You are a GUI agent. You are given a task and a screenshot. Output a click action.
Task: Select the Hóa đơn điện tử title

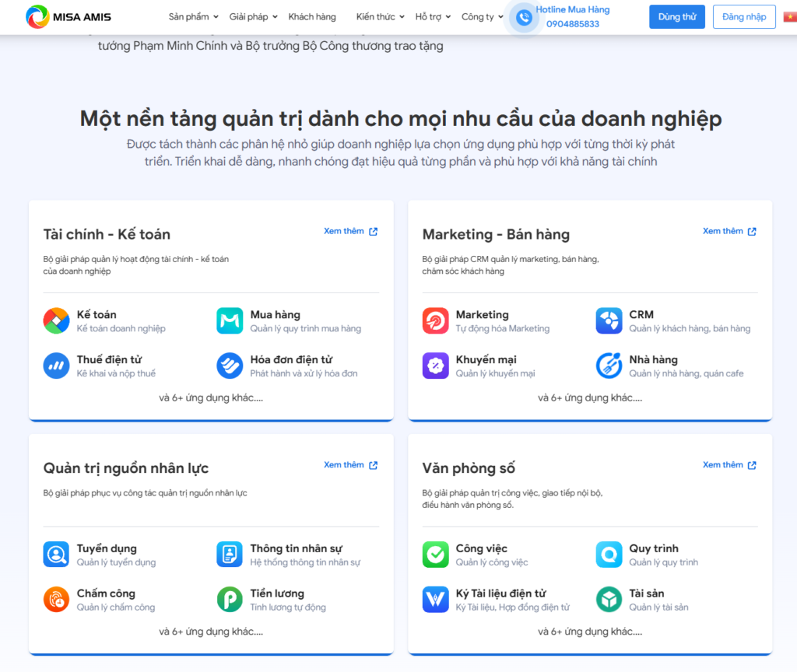[x=291, y=359]
